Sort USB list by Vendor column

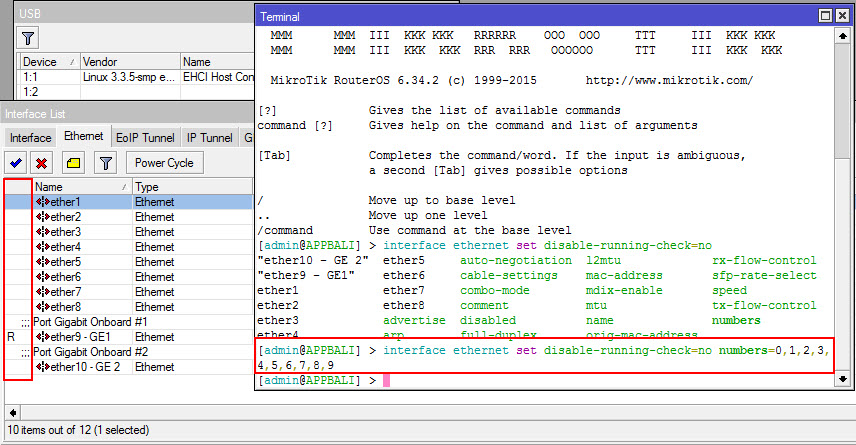pos(130,62)
